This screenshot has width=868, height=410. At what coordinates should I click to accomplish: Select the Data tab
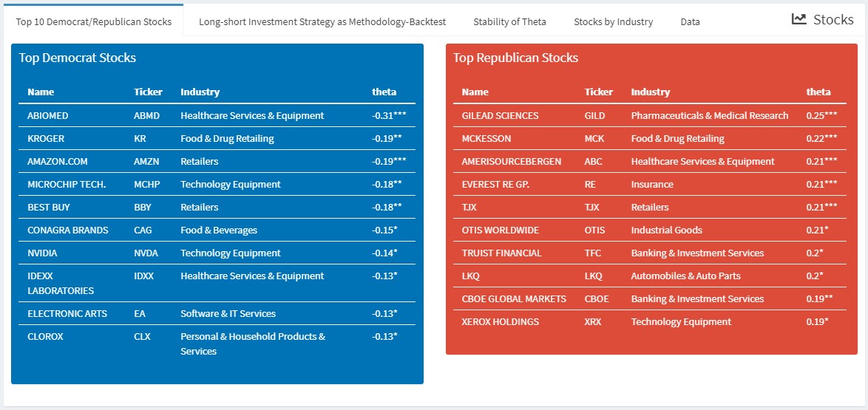click(x=690, y=21)
